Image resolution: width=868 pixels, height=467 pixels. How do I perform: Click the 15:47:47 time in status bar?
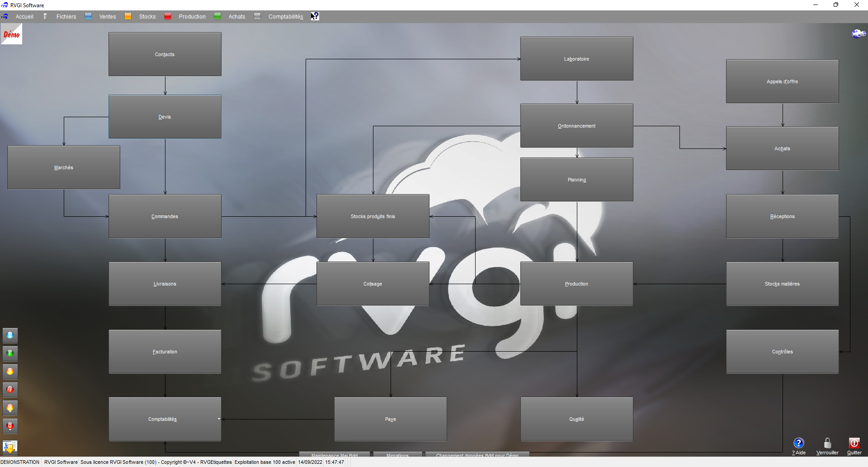click(335, 462)
